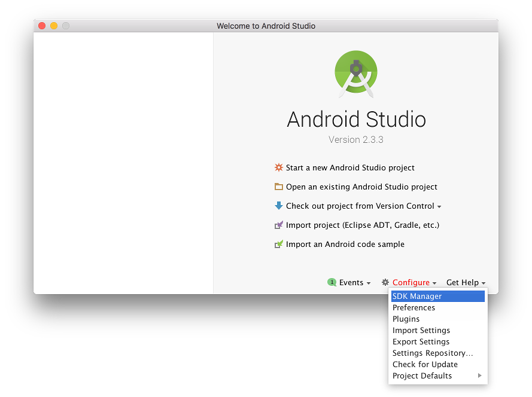Screen dimensions: 532x397
Task: Open Plugins from the Configure menu
Action: coord(437,319)
